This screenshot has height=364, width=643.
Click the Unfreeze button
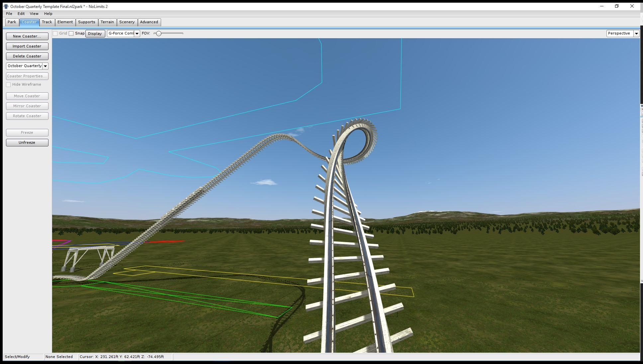coord(27,142)
